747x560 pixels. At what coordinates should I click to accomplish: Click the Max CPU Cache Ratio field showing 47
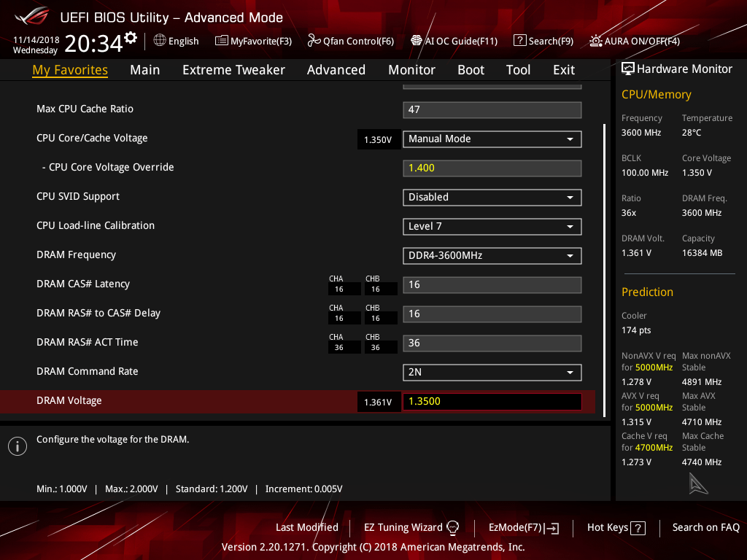[x=492, y=109]
